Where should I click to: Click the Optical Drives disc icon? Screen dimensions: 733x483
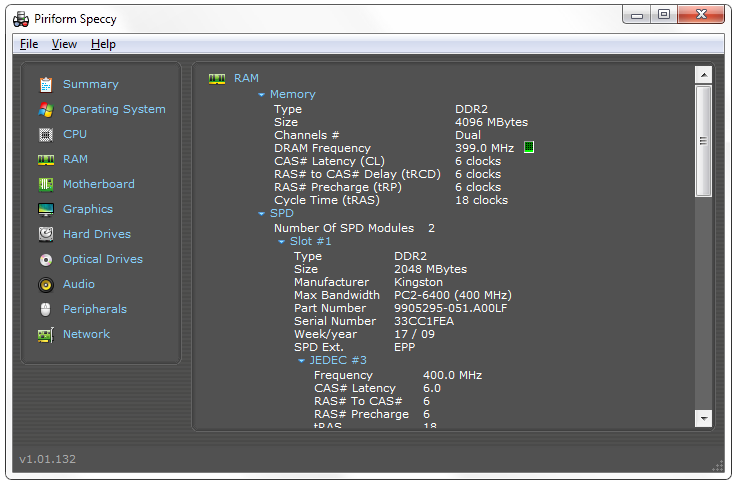(x=46, y=260)
